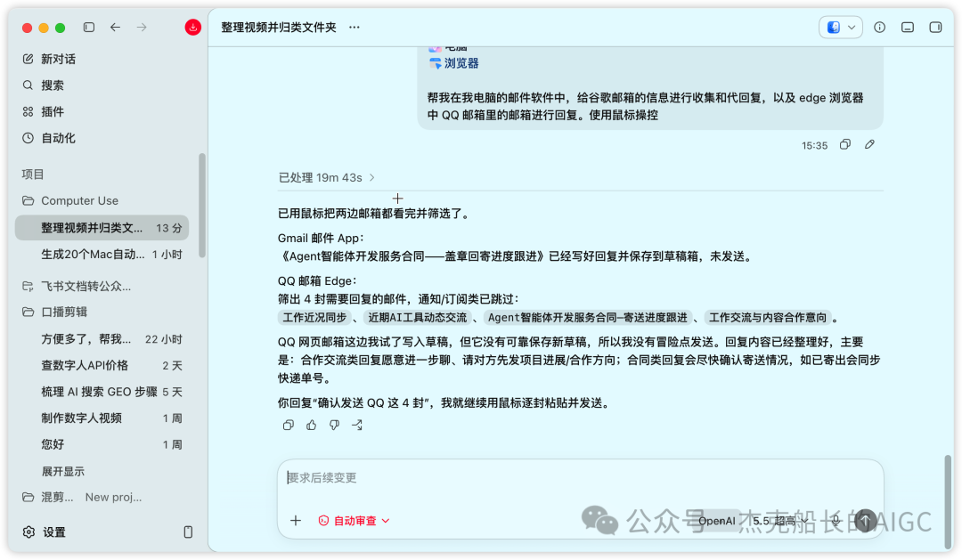The image size is (962, 560).
Task: Click the plus attachment button in composer
Action: pyautogui.click(x=296, y=520)
